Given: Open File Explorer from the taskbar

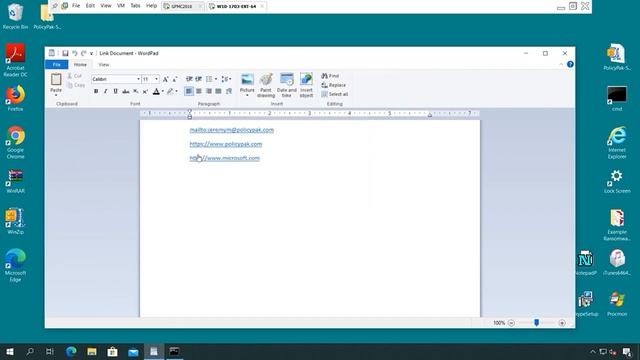Looking at the screenshot, I should click(x=92, y=351).
